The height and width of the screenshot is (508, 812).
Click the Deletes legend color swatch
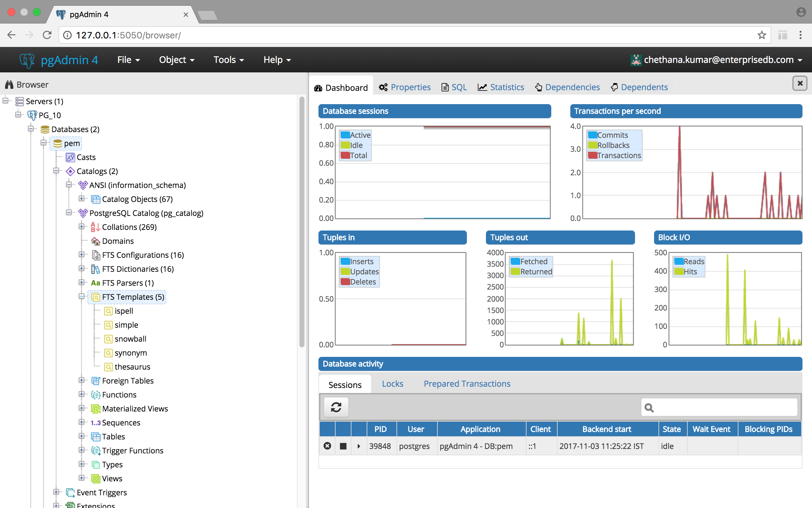tap(345, 282)
